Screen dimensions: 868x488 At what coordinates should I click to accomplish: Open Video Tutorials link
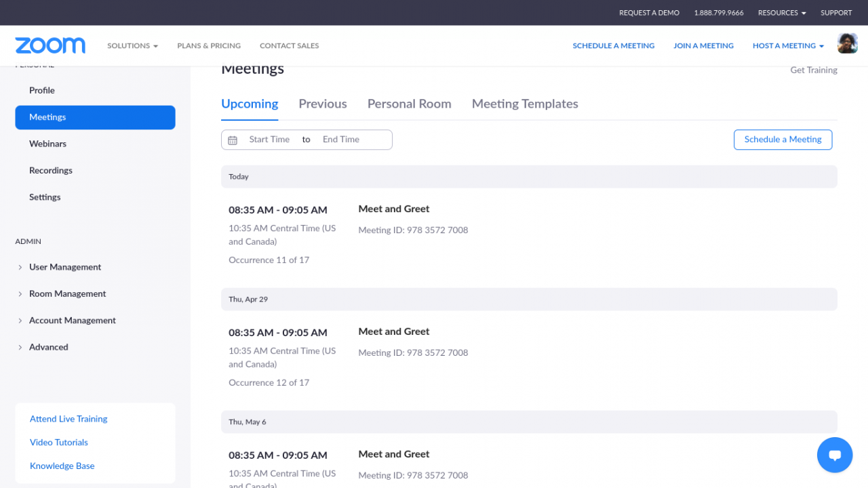[x=59, y=443]
